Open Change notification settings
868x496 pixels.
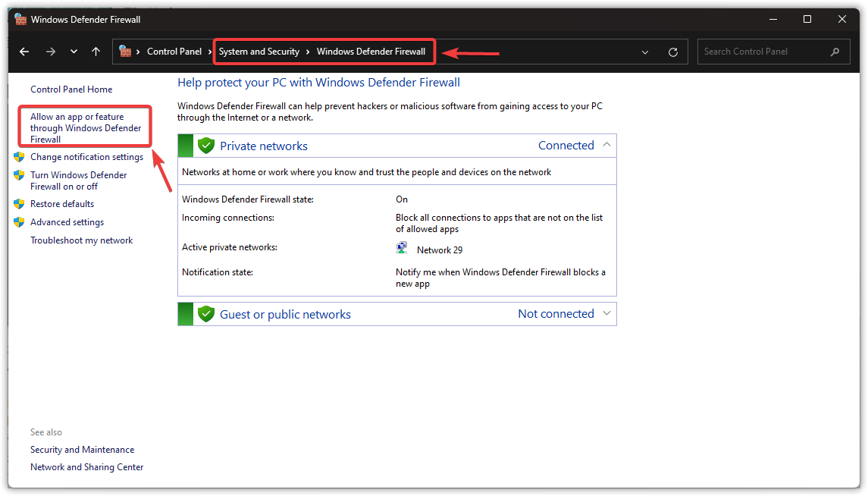click(86, 157)
